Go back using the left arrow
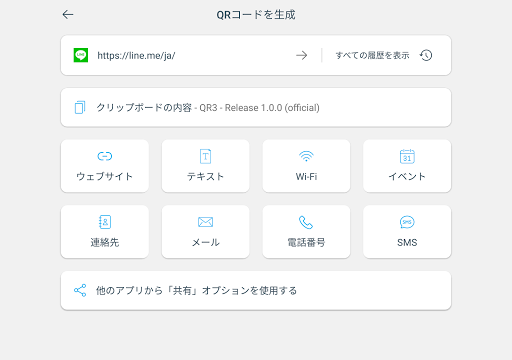 [68, 14]
